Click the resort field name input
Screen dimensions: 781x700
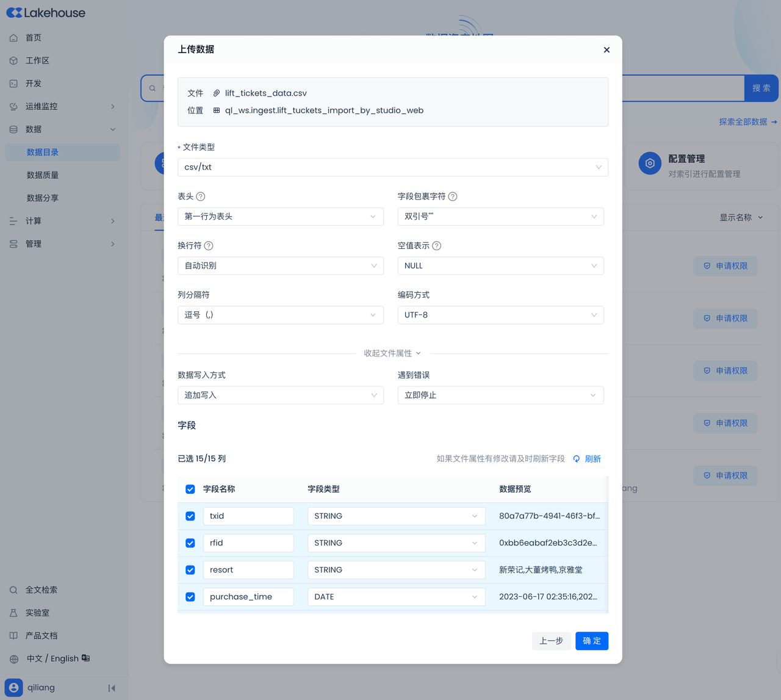(x=248, y=570)
